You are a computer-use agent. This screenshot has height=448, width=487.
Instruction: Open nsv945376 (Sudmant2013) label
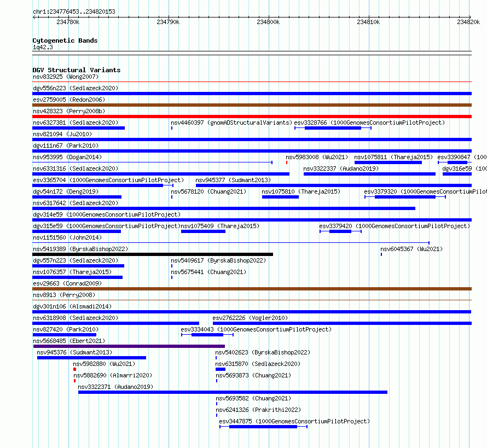click(74, 352)
